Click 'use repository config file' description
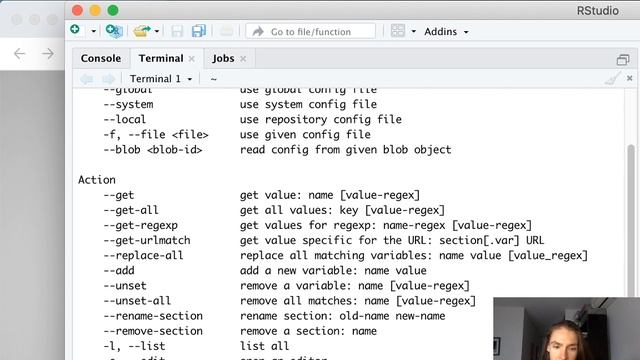 tap(321, 120)
